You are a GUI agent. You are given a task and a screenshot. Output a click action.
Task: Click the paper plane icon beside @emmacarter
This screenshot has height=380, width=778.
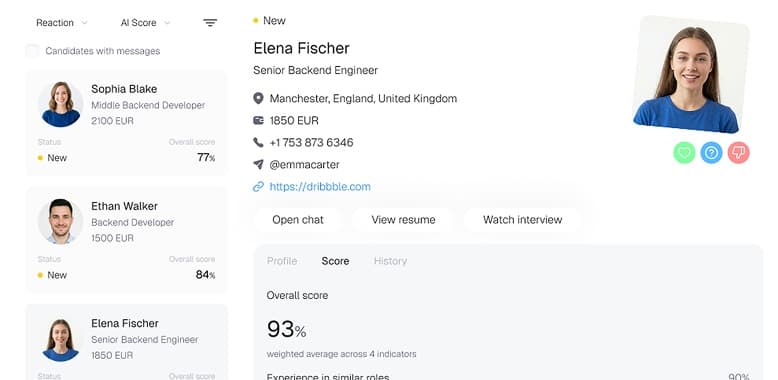258,164
